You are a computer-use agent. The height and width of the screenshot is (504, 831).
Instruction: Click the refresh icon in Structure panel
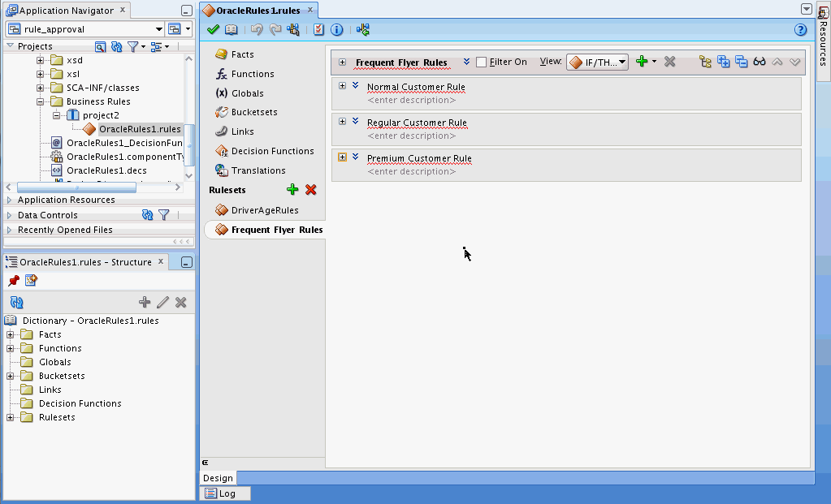[17, 302]
